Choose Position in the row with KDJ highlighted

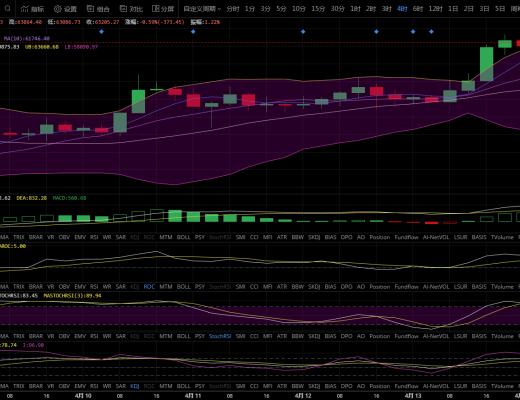[380, 386]
